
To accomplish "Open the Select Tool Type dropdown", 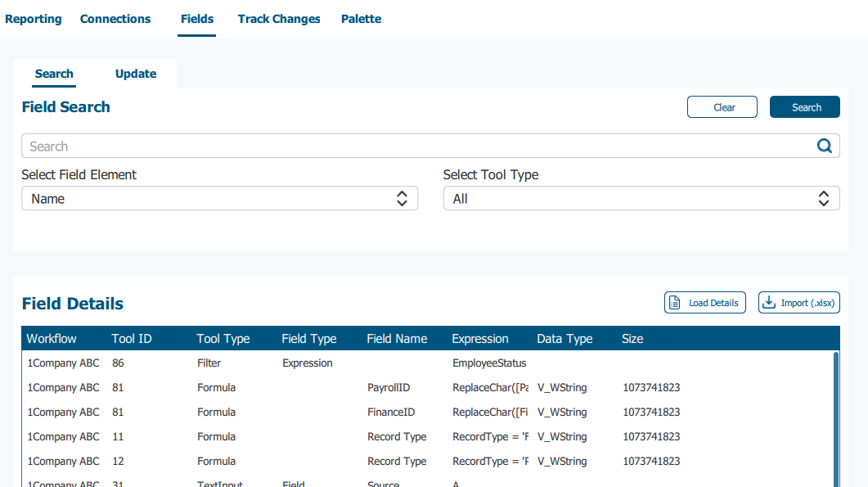I will tap(641, 198).
